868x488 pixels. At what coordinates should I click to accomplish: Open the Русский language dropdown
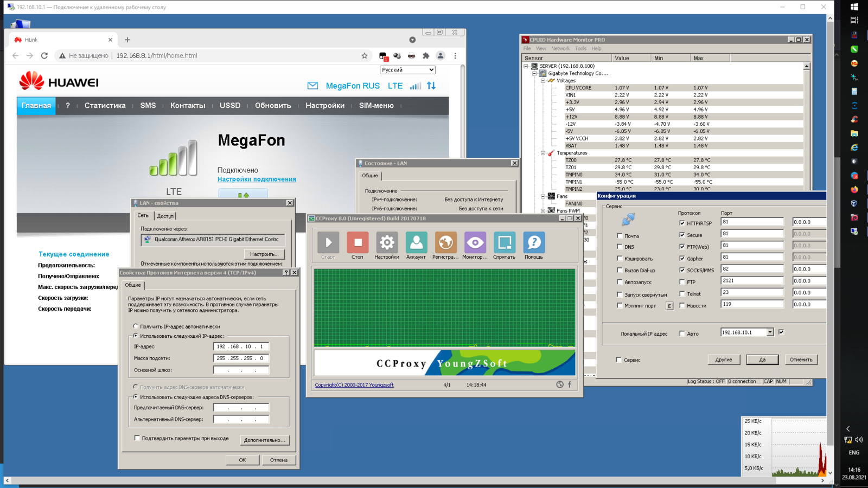click(407, 70)
